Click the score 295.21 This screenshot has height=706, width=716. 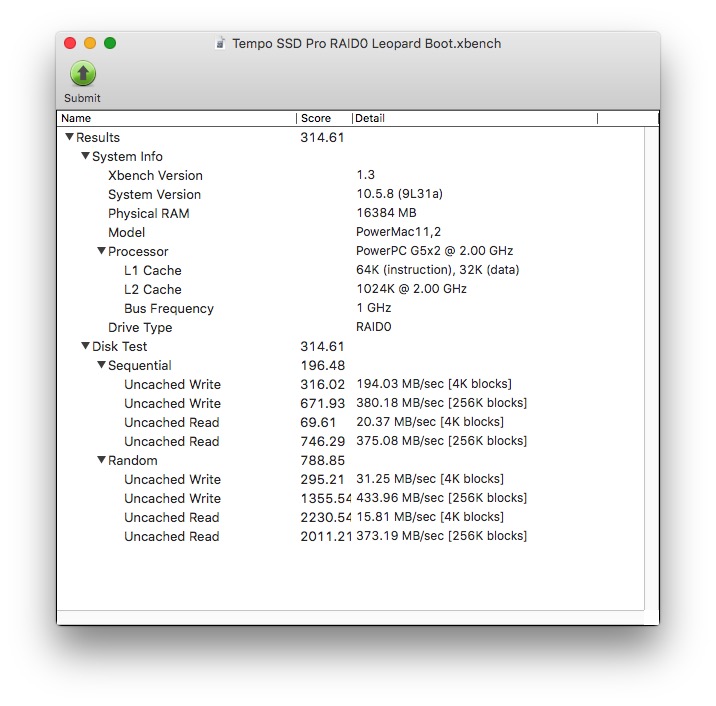tap(322, 479)
